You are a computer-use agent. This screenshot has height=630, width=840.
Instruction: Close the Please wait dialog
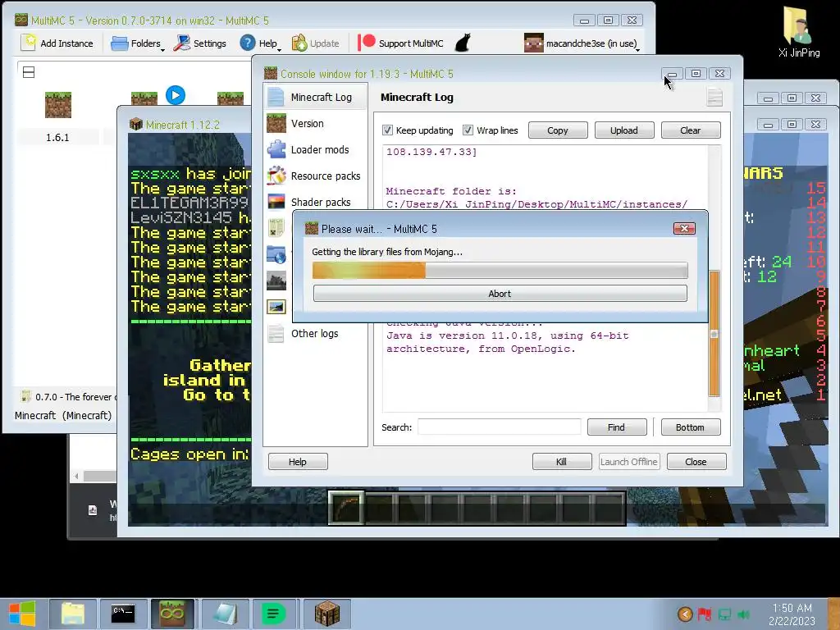pos(684,229)
